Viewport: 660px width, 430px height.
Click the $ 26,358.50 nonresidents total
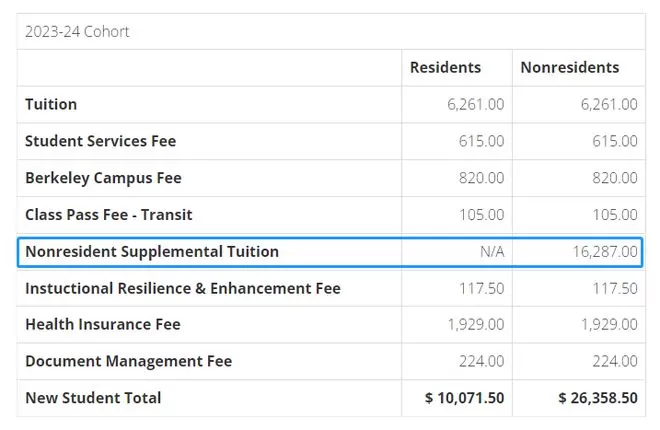coord(598,398)
